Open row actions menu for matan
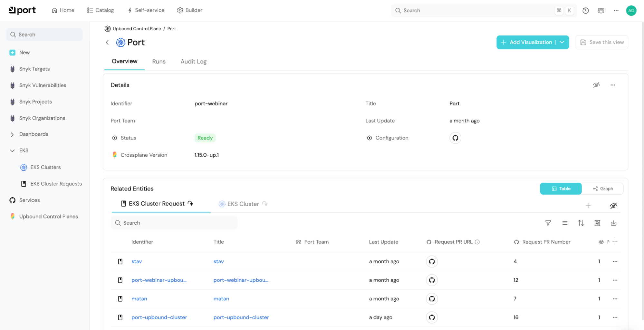Image resolution: width=644 pixels, height=330 pixels. (615, 299)
